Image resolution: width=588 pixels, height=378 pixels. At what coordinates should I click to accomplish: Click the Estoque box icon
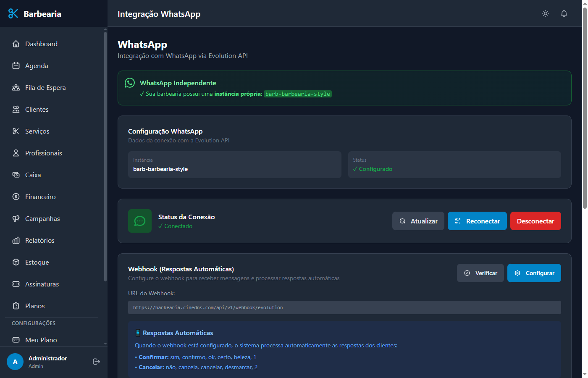click(x=16, y=262)
